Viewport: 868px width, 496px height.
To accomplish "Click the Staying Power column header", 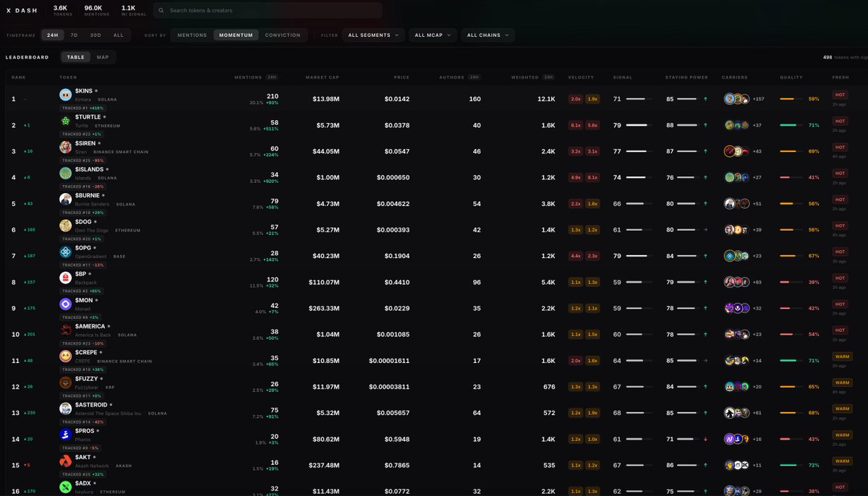I will [686, 77].
